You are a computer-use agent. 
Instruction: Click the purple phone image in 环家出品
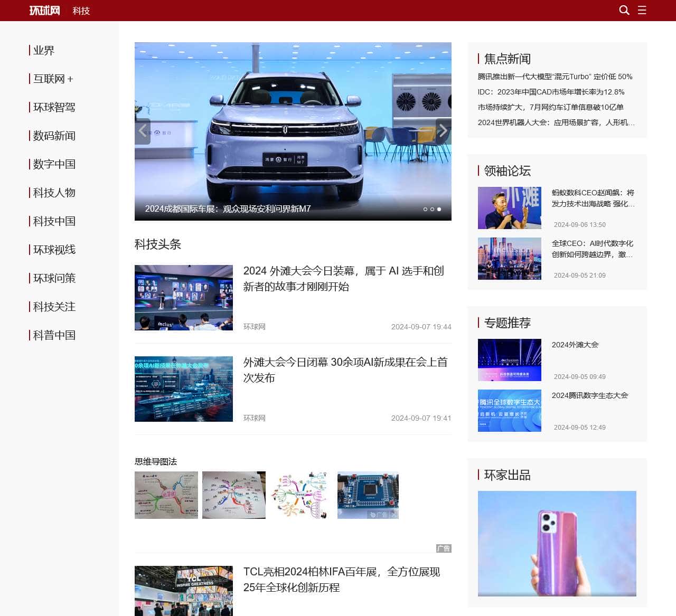[557, 544]
